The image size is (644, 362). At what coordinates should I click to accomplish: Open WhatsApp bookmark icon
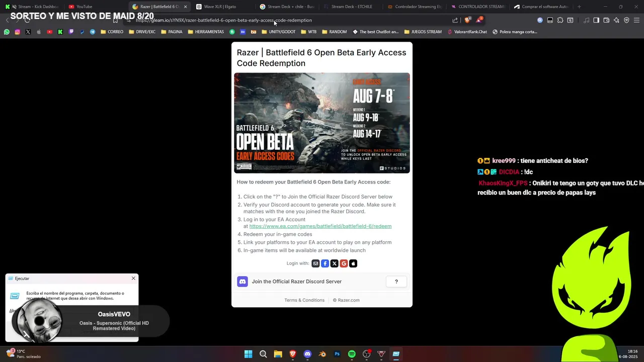[7, 32]
